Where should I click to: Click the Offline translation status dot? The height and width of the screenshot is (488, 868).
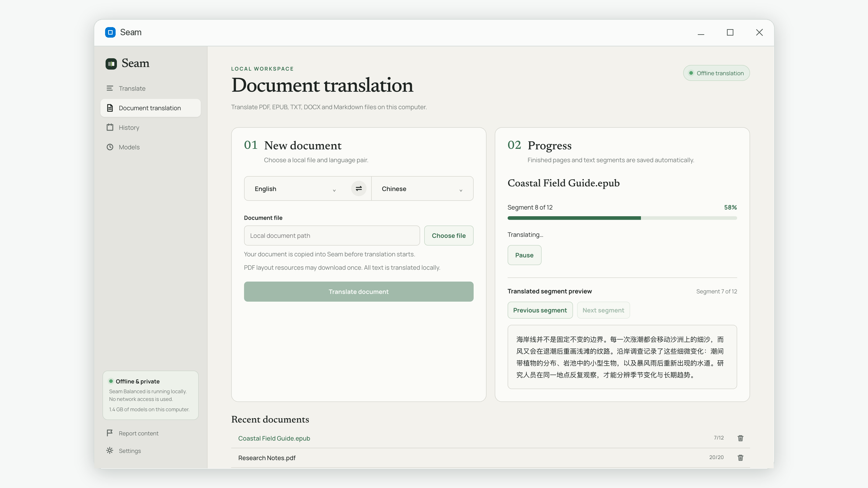(x=691, y=73)
